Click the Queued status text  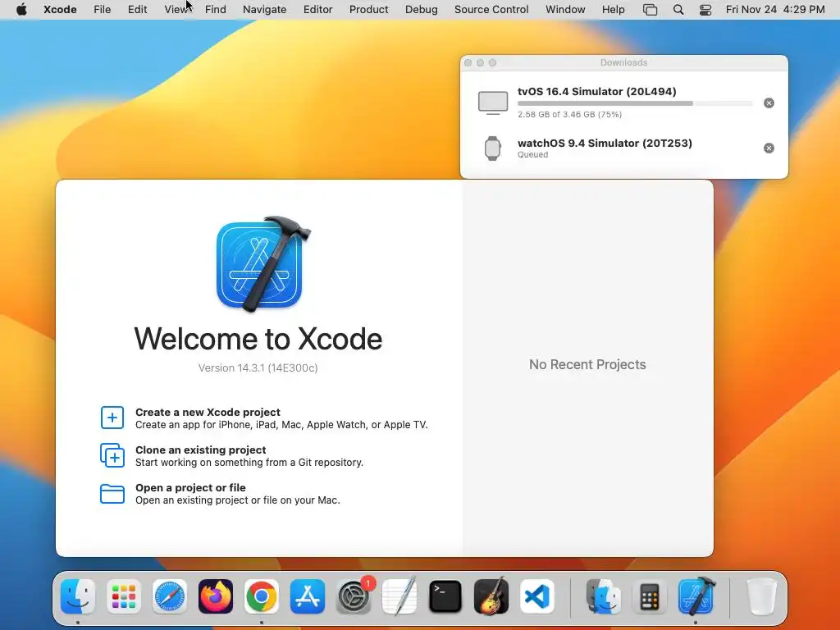click(x=532, y=155)
